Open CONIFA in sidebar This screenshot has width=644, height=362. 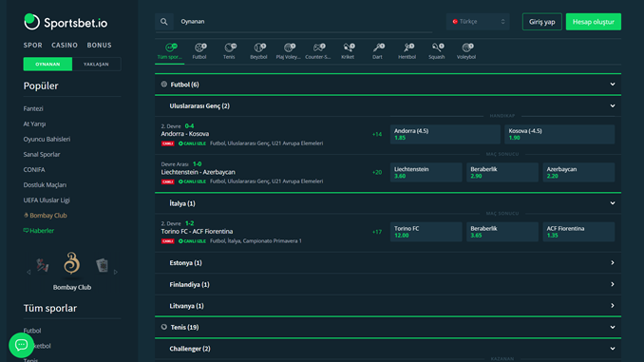point(34,170)
